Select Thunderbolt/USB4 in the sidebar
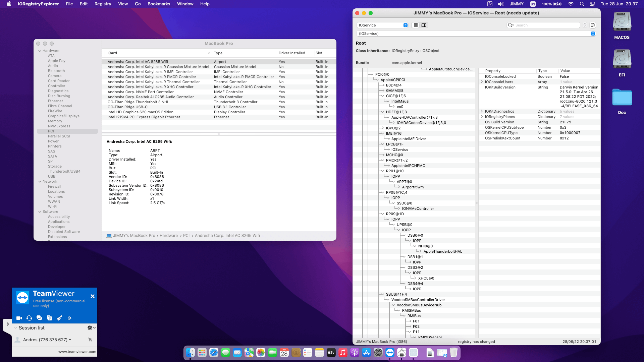The image size is (644, 362). click(x=64, y=171)
